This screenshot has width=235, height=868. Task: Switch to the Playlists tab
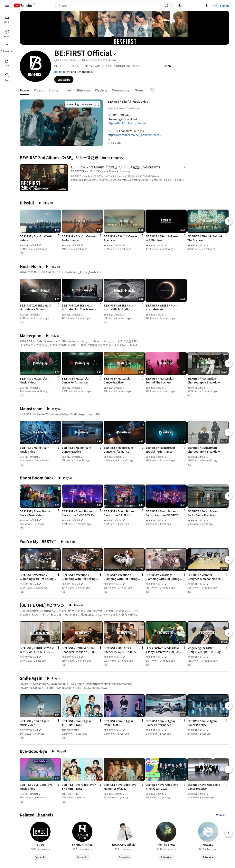(x=101, y=90)
